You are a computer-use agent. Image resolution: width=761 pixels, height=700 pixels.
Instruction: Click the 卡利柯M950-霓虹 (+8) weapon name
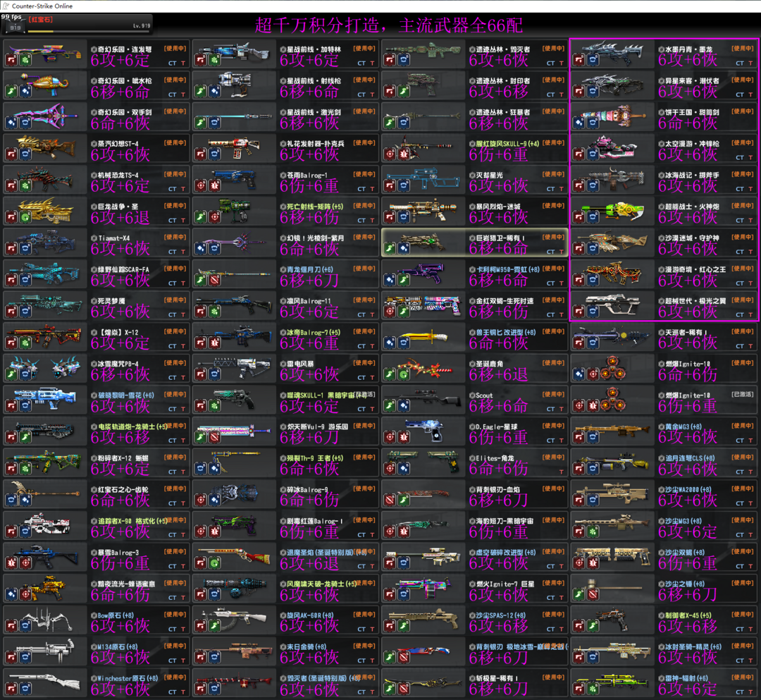click(507, 269)
